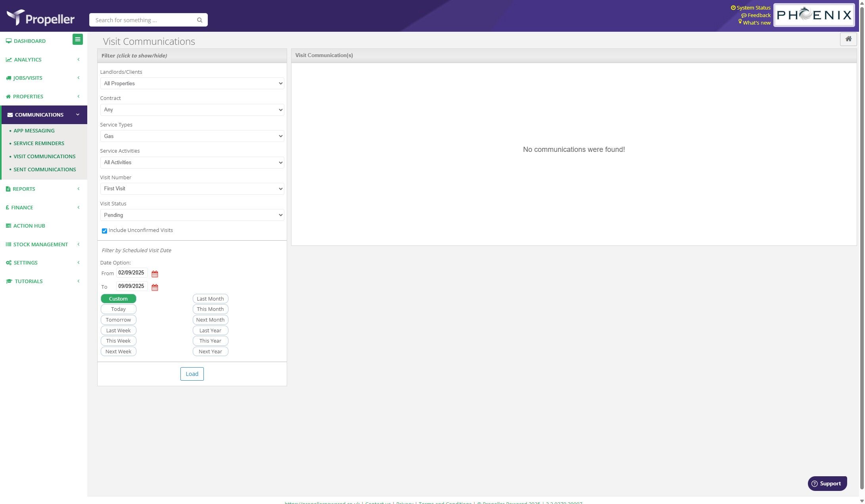Click the search magnifier icon

199,20
